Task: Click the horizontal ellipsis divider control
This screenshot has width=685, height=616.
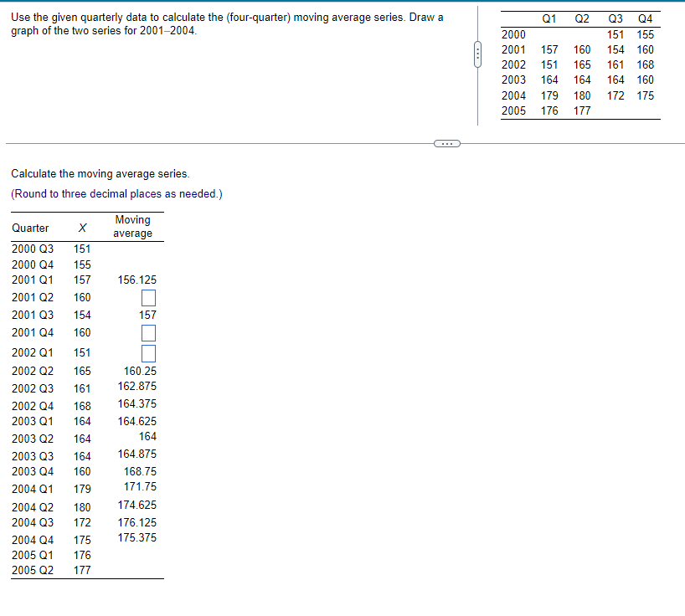Action: click(x=447, y=143)
